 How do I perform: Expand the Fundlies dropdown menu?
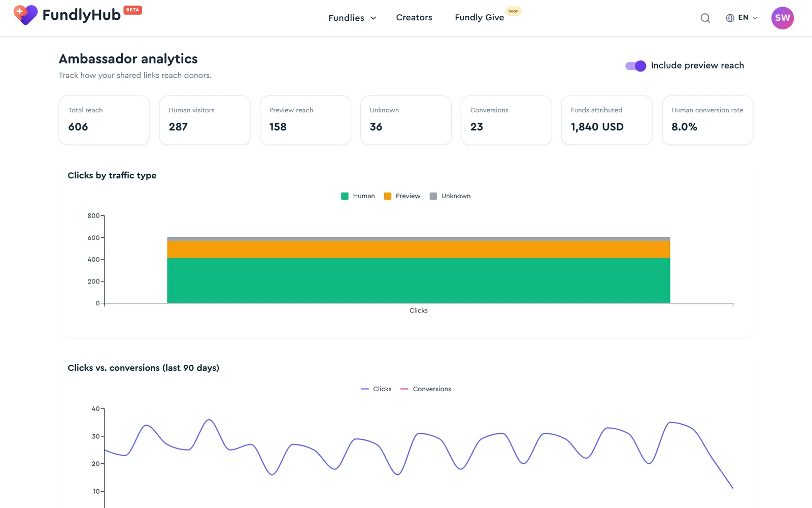352,18
